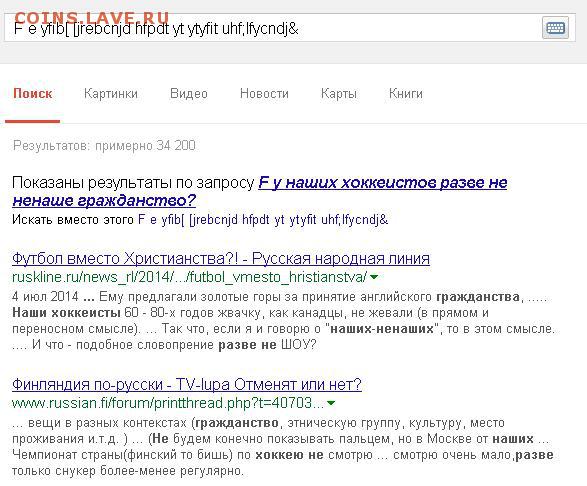This screenshot has height=486, width=587.
Task: Expand dropdown arrow next to russian.fi URL
Action: click(331, 403)
